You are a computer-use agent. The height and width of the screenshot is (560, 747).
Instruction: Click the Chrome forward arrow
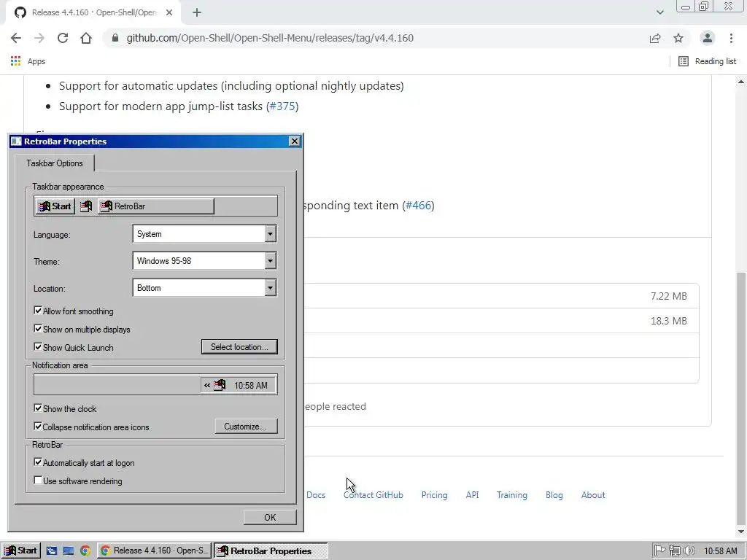[x=39, y=38]
